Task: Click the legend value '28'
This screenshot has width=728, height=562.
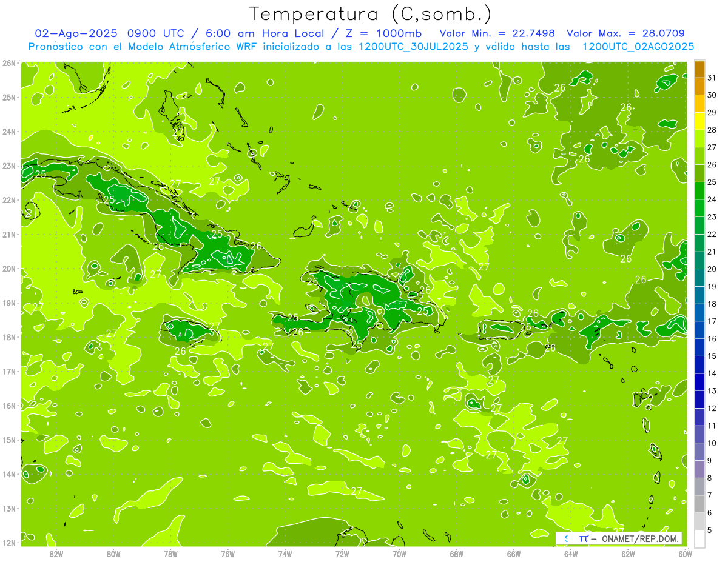Action: click(x=712, y=130)
